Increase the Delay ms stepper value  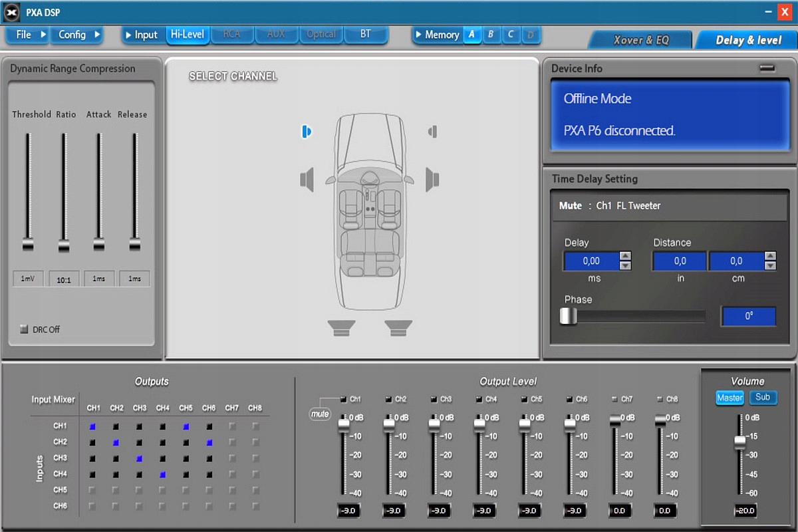click(625, 256)
